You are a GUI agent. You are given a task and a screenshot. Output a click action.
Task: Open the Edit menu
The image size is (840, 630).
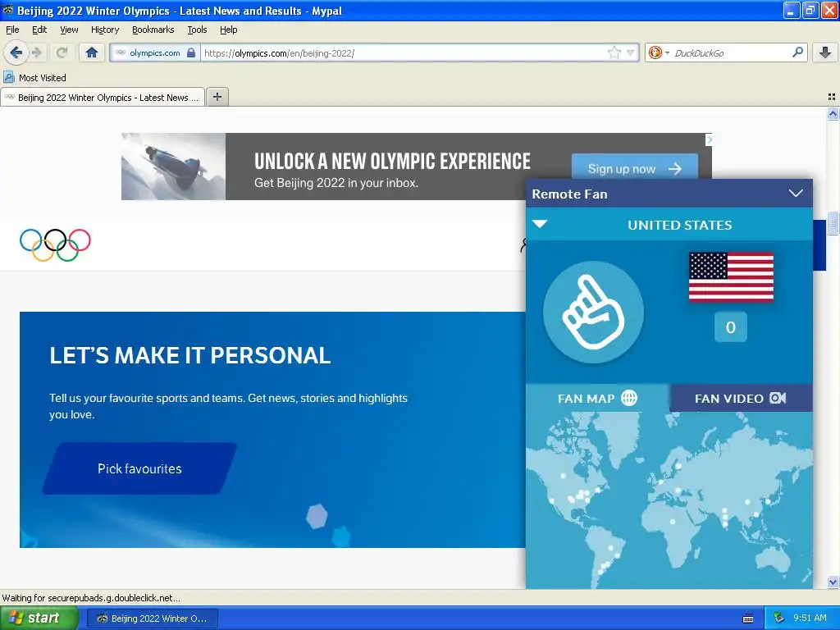39,30
